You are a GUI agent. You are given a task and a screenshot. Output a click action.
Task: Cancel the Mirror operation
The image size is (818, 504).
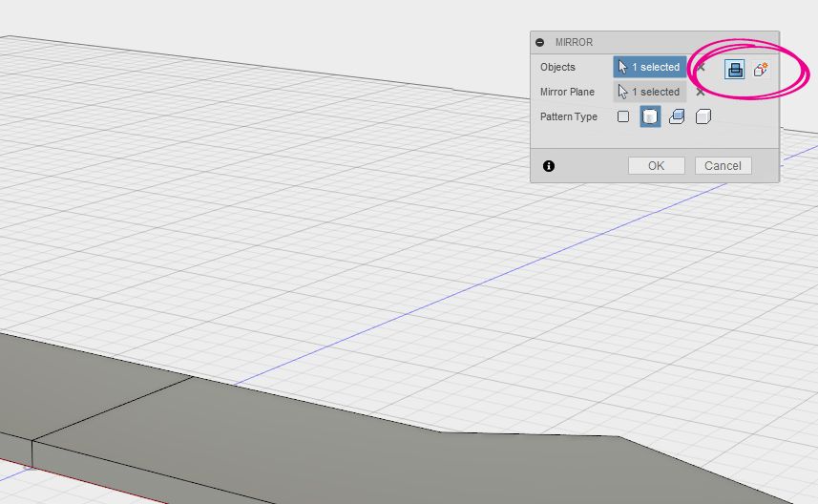click(723, 166)
